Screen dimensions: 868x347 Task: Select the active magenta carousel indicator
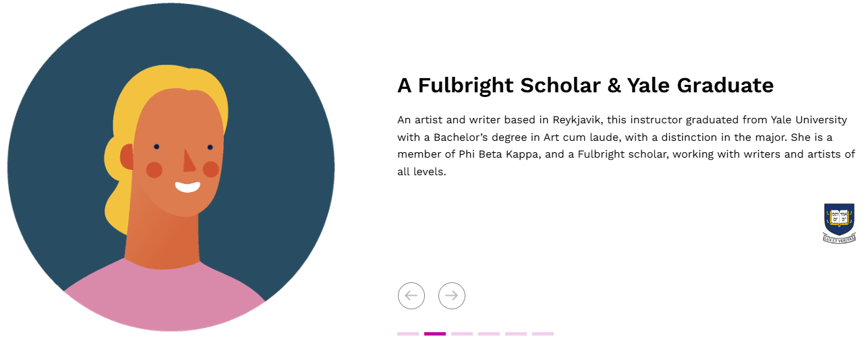click(435, 334)
